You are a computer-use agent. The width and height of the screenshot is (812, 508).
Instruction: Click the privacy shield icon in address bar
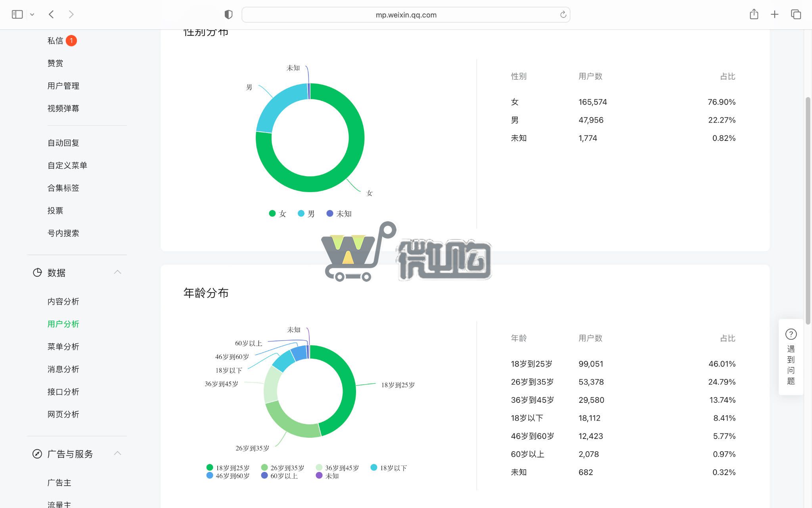(x=228, y=14)
